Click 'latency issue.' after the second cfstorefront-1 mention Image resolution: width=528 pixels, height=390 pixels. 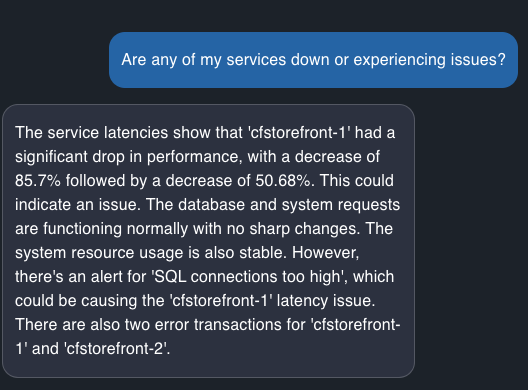[326, 300]
